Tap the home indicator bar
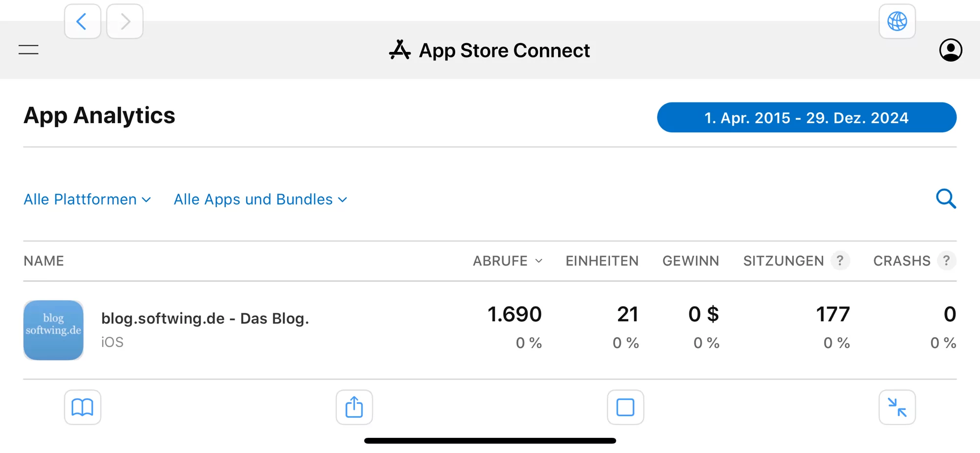This screenshot has width=980, height=453. (490, 441)
